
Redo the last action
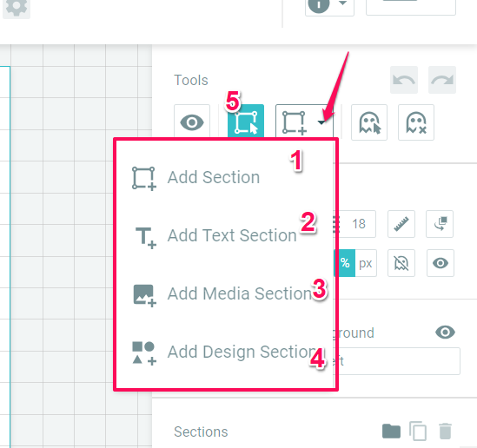coord(442,80)
